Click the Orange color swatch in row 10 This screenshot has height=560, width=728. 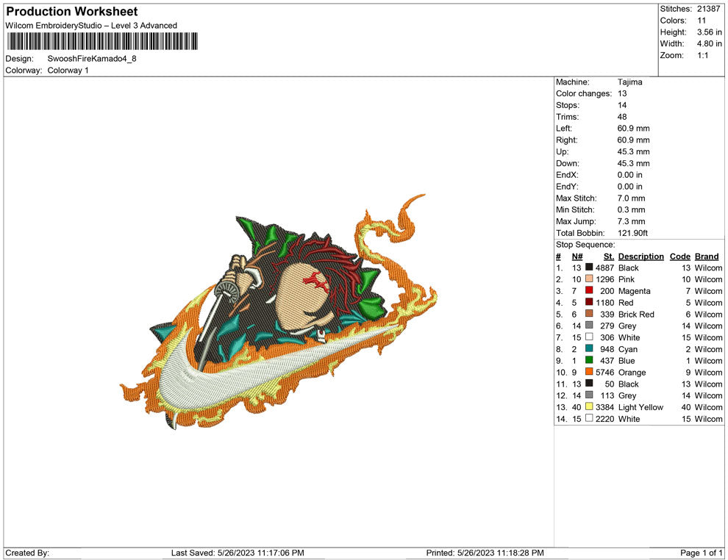(589, 372)
